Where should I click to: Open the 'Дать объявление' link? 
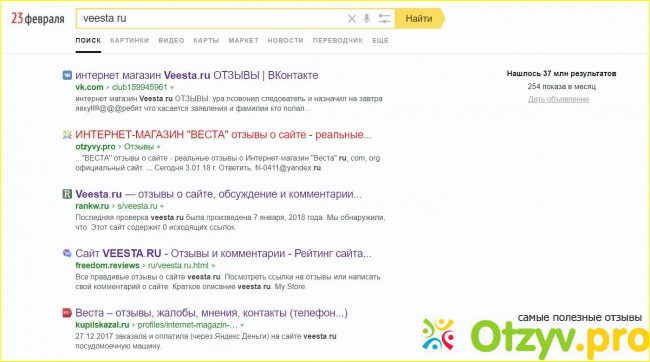(558, 99)
